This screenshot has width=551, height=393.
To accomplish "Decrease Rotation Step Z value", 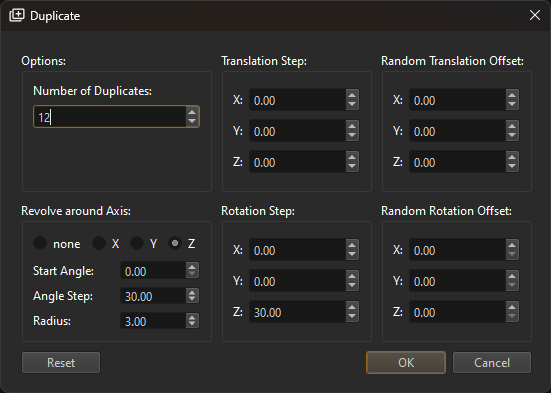I will tap(352, 316).
